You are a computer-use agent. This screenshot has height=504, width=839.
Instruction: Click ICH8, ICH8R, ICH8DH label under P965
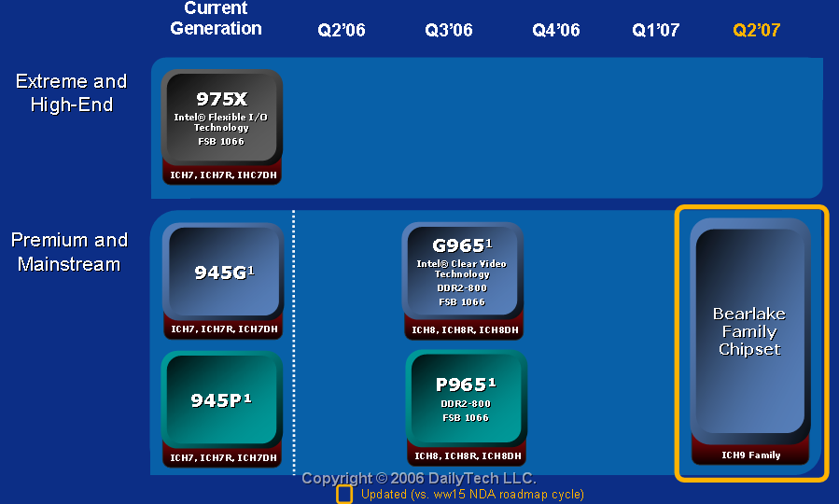[x=468, y=455]
